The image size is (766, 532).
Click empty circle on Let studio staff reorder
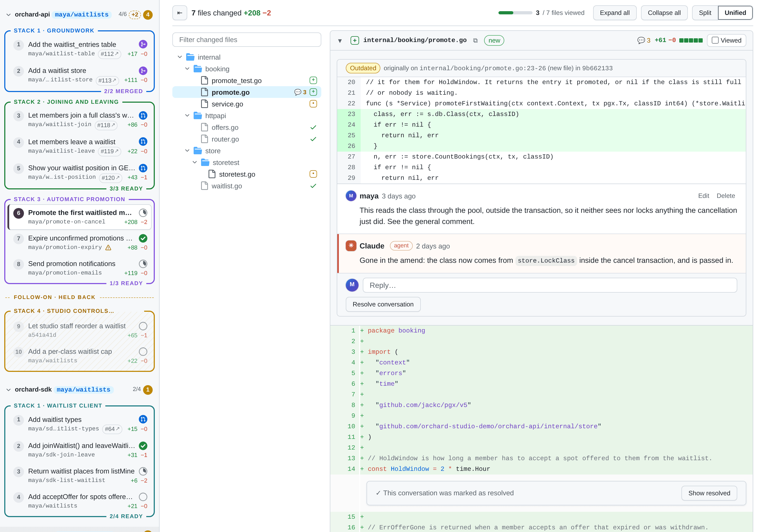pyautogui.click(x=143, y=326)
